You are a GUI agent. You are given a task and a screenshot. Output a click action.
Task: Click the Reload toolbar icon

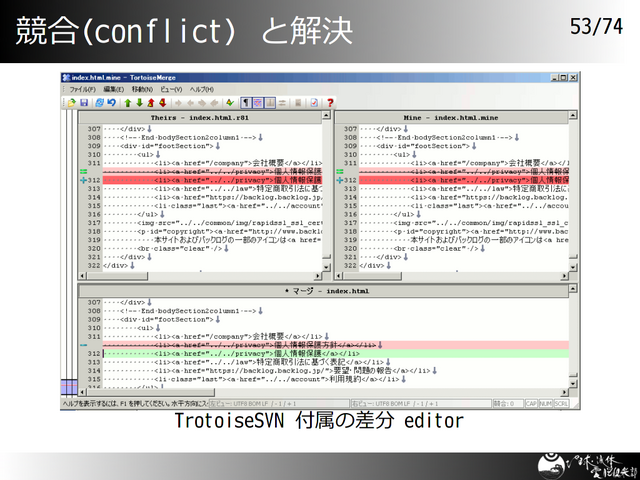(x=98, y=102)
